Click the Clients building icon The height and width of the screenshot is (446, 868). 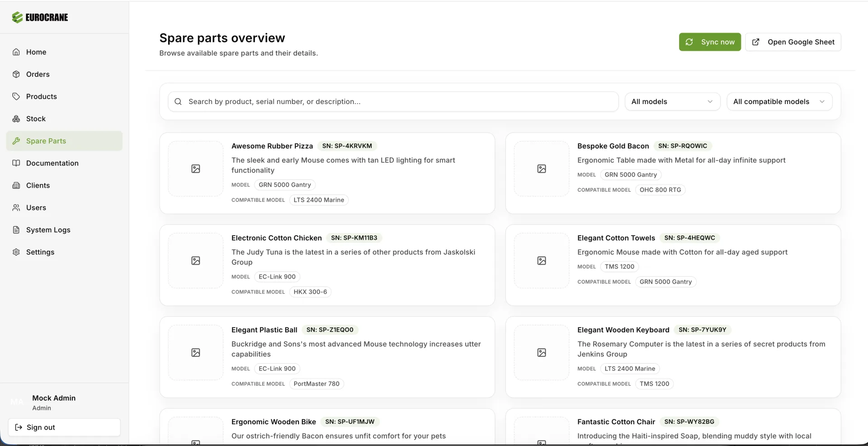pyautogui.click(x=16, y=185)
